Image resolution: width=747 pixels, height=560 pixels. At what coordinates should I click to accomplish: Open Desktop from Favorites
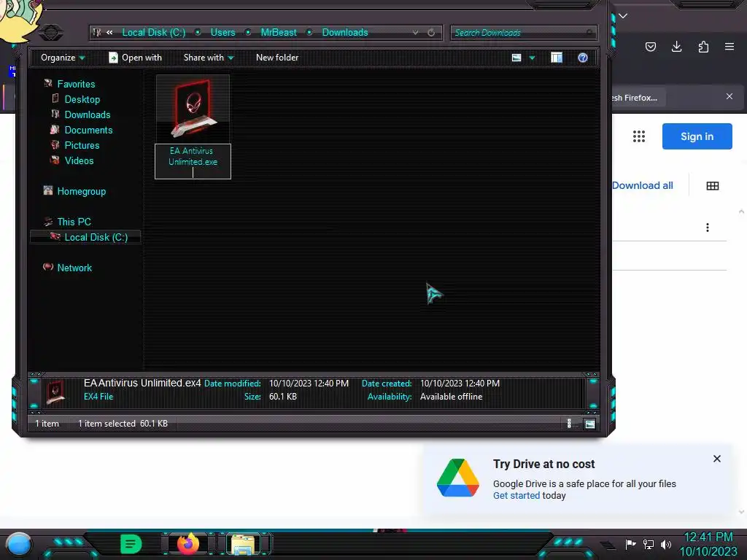[82, 99]
